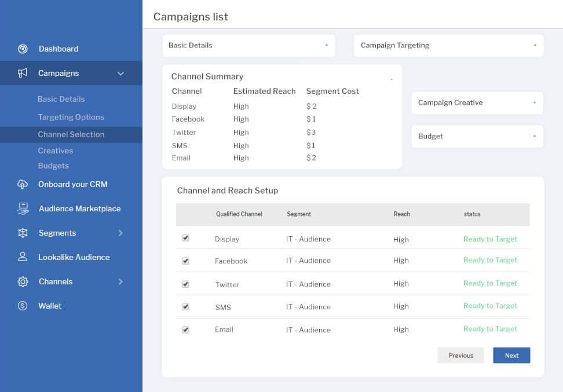Click the Segments cube icon
Image resolution: width=563 pixels, height=392 pixels.
[x=23, y=233]
